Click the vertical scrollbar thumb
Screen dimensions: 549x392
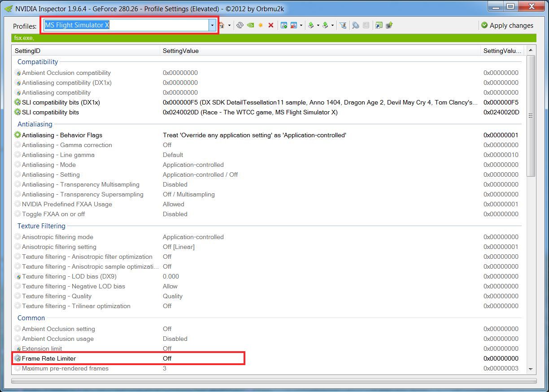click(x=531, y=116)
